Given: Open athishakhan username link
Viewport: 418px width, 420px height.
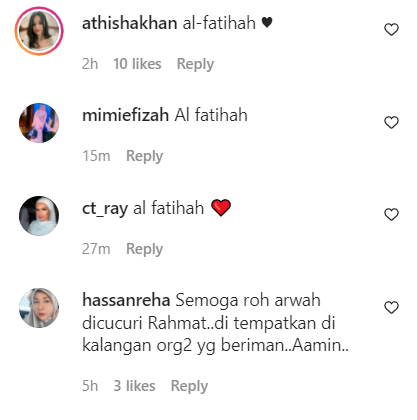Looking at the screenshot, I should [130, 23].
